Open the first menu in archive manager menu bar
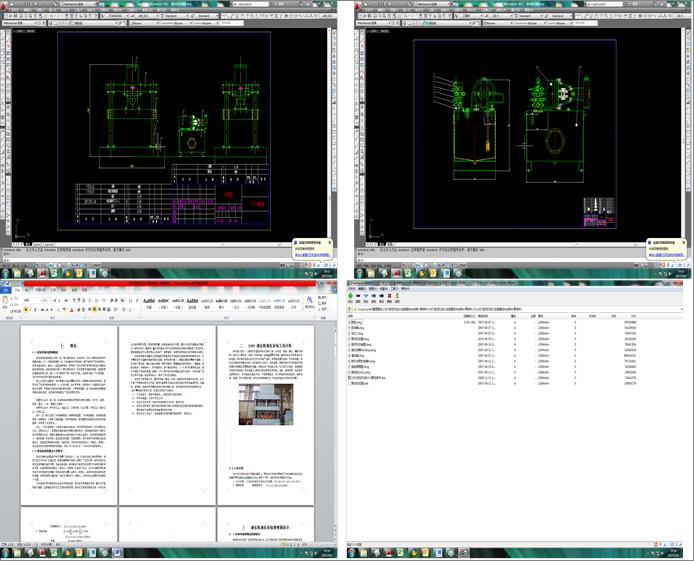Viewport: 694px width, 561px height. pos(352,289)
